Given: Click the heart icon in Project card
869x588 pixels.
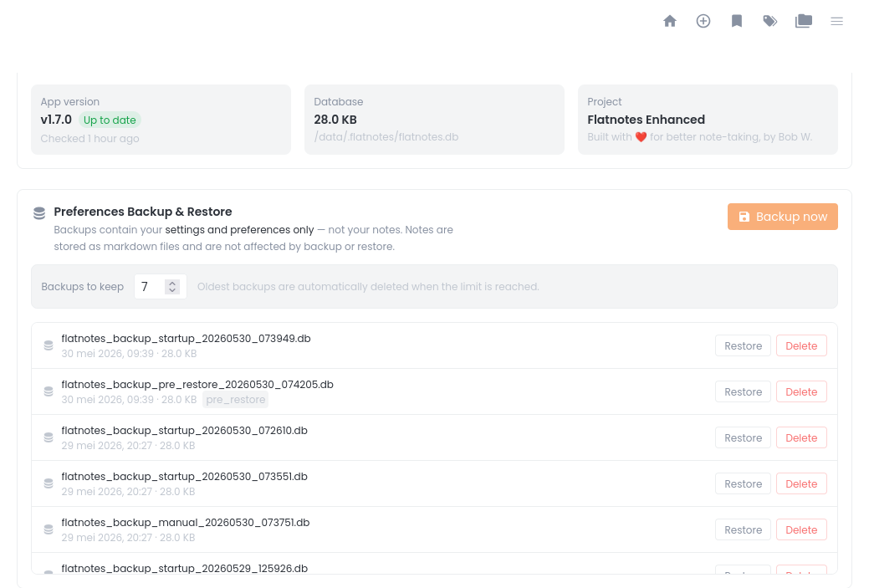Looking at the screenshot, I should pos(641,137).
